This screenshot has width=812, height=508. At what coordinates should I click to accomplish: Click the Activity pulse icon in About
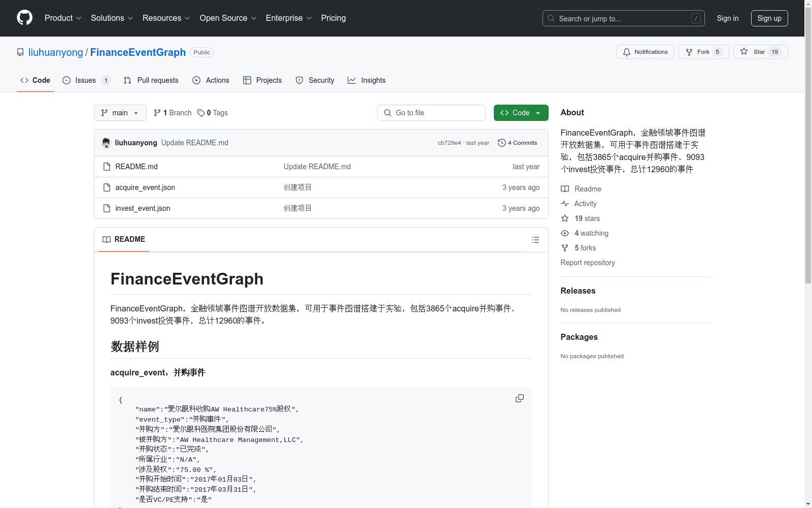[565, 204]
